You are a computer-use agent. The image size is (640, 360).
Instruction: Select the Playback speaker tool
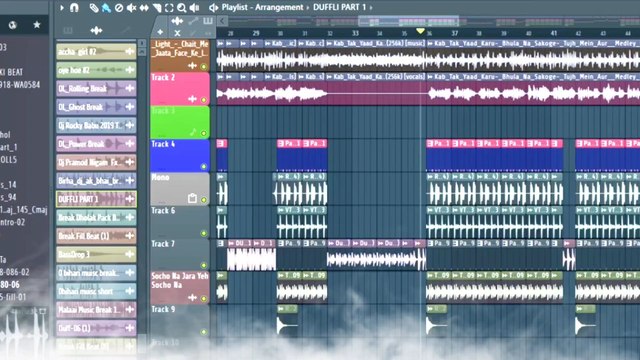tap(195, 8)
